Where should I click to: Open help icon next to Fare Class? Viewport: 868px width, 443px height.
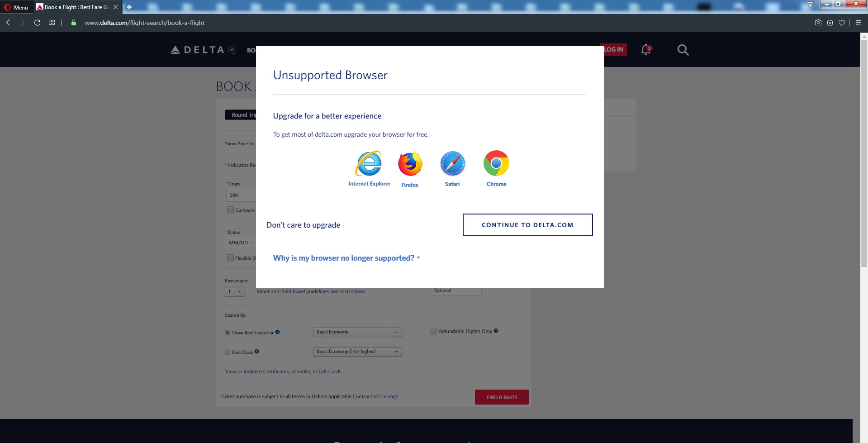coord(257,352)
